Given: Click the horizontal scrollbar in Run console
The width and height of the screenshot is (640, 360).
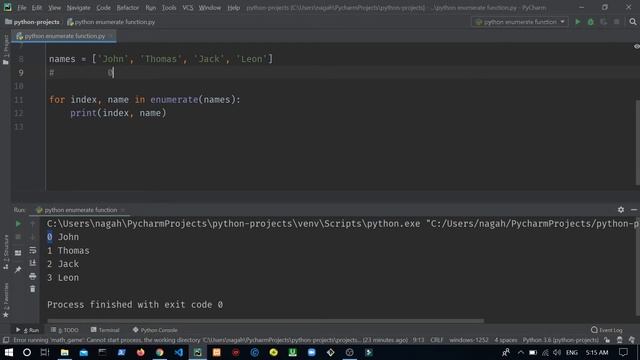Looking at the screenshot, I should (x=265, y=321).
